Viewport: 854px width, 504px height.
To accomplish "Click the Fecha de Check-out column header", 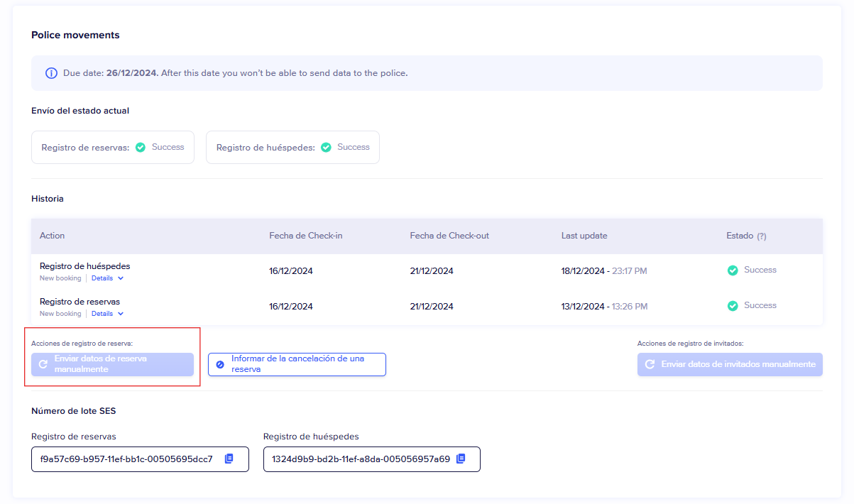I will (449, 236).
